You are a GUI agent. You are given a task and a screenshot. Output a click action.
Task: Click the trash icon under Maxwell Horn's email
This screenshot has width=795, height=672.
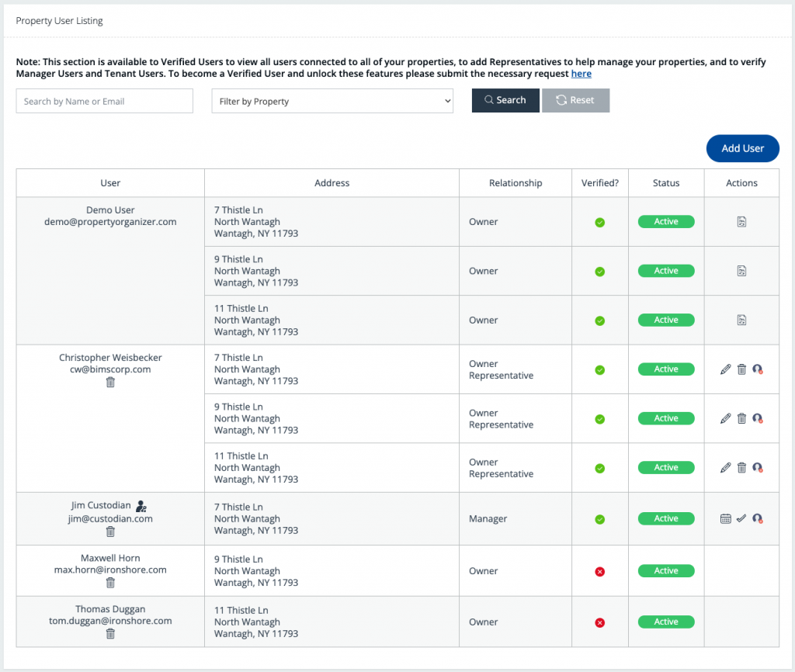109,584
